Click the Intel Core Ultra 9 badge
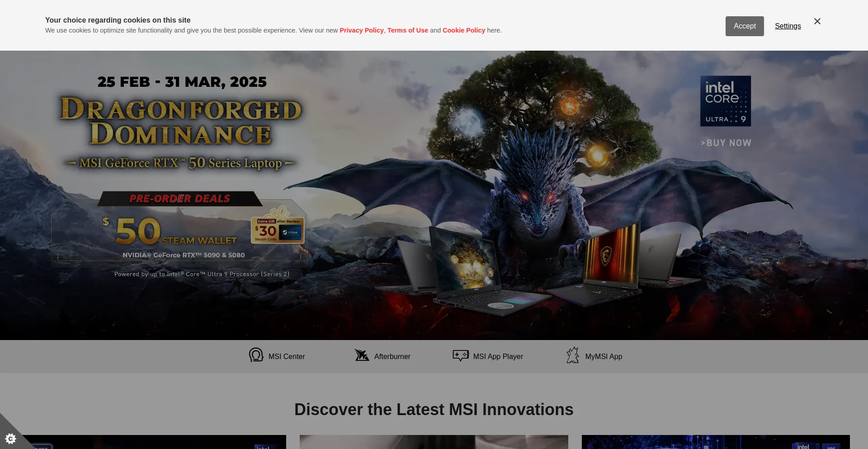Viewport: 868px width, 449px height. pos(726,101)
